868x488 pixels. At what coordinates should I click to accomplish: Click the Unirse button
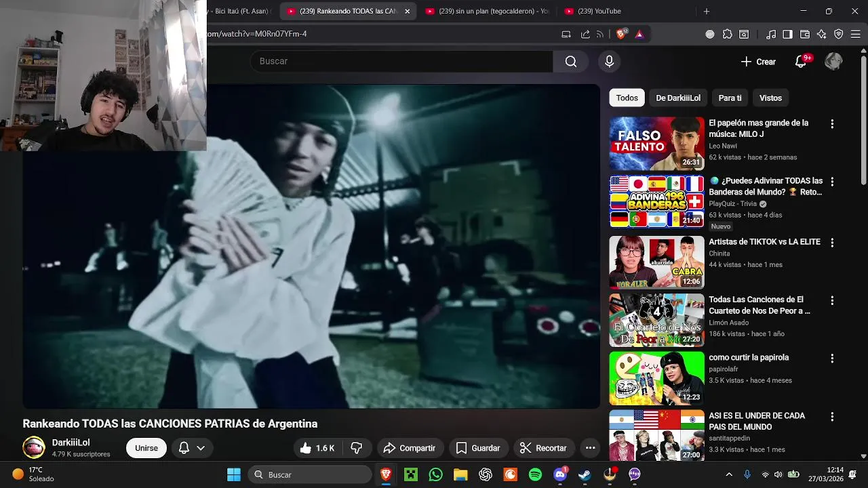coord(146,448)
